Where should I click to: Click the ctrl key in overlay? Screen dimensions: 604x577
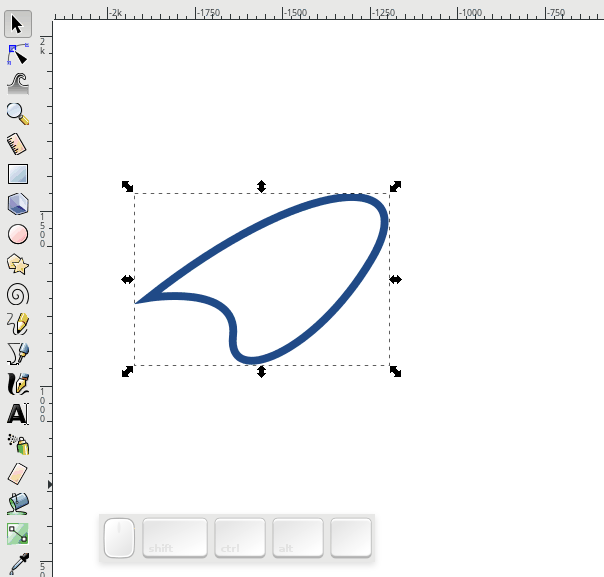pyautogui.click(x=240, y=538)
